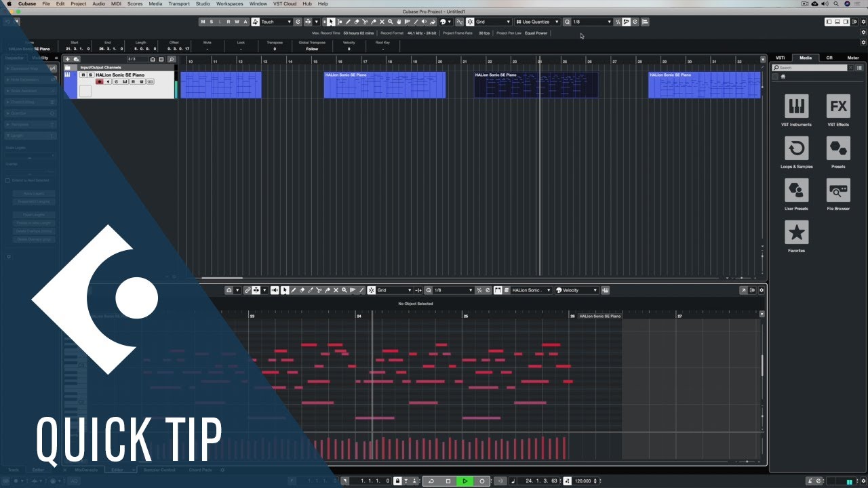
Task: Open Presets in Media rack
Action: pos(838,148)
